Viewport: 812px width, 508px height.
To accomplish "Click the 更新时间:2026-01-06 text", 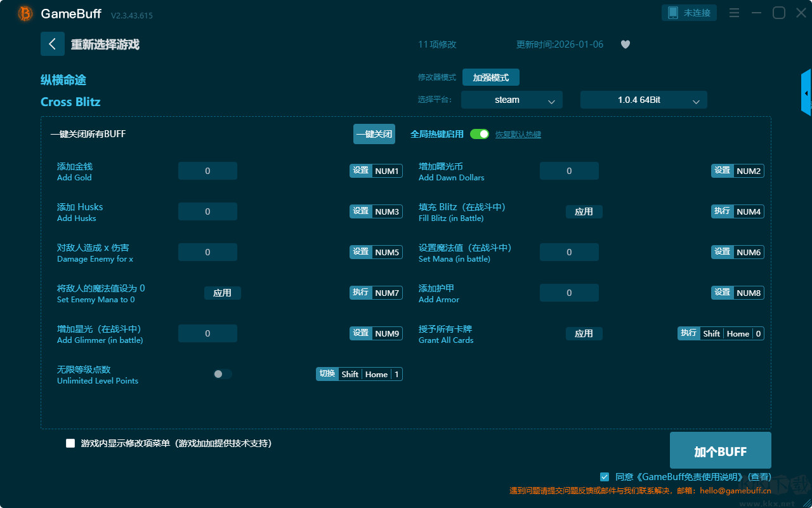I will (x=560, y=44).
